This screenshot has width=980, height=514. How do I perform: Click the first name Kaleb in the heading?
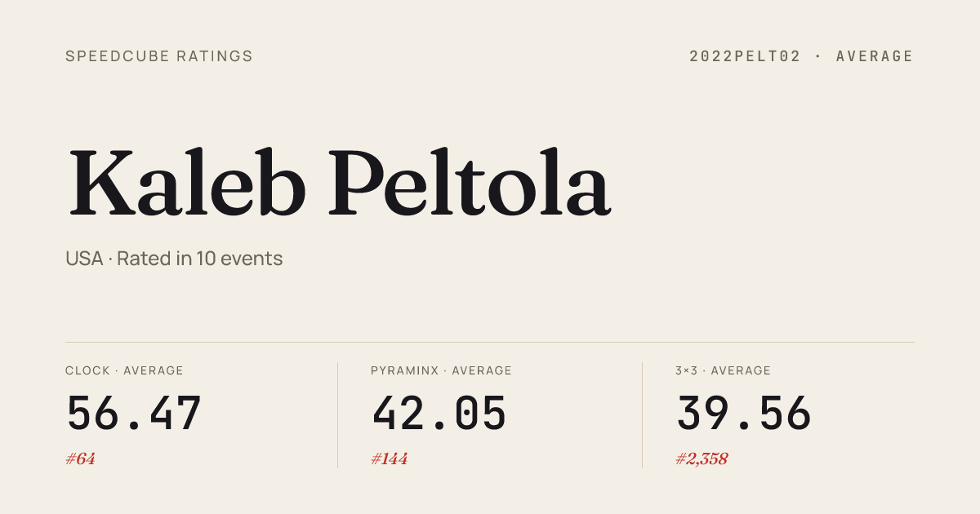pyautogui.click(x=188, y=184)
